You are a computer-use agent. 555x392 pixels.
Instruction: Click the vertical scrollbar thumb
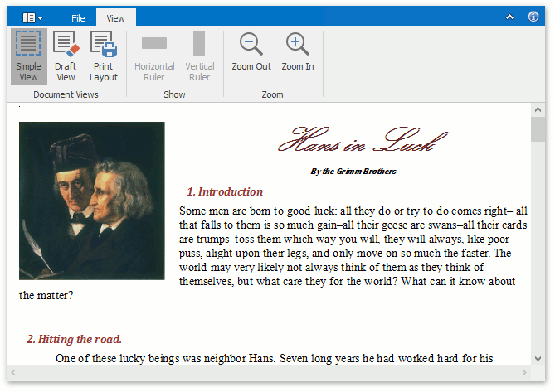538,130
